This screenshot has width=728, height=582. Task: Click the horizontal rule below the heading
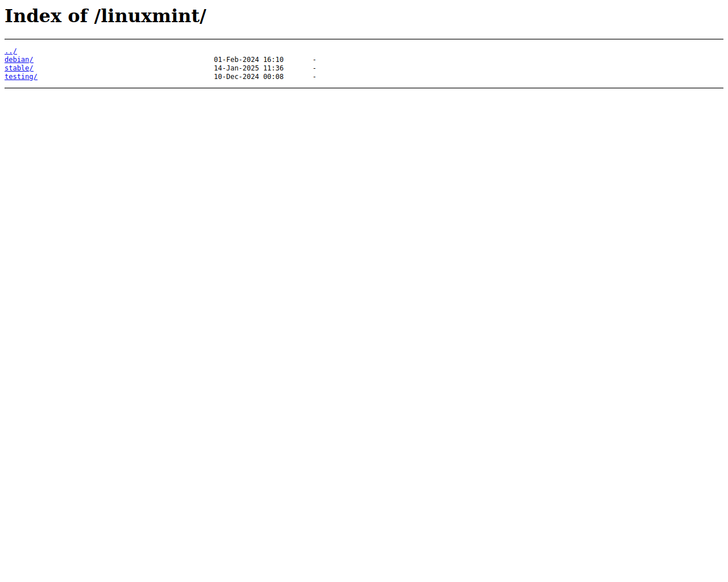(364, 39)
